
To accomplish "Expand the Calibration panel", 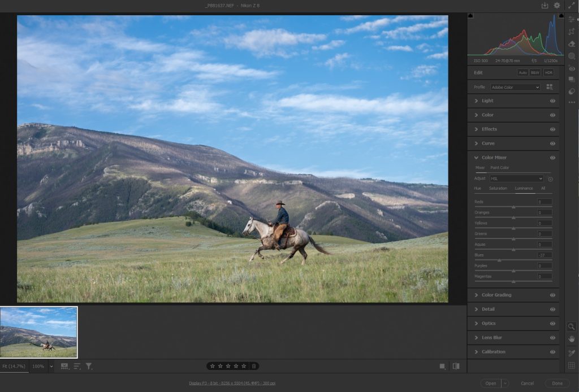I will [476, 352].
